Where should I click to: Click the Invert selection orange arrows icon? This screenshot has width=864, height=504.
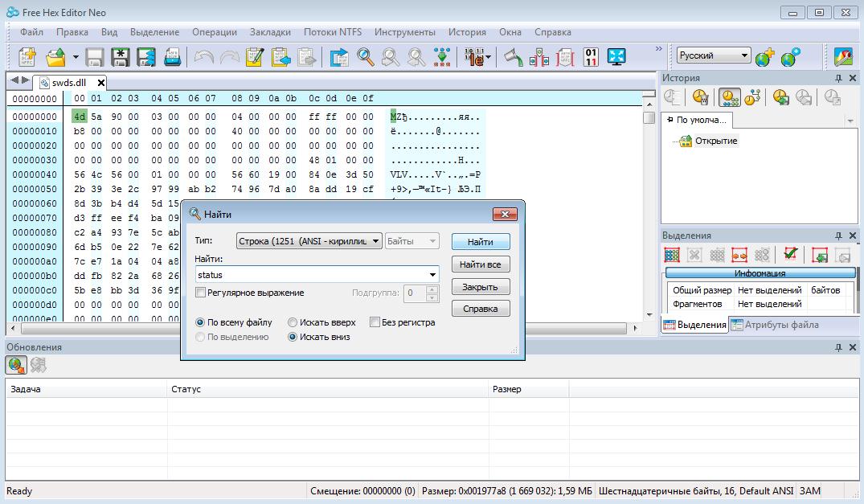point(739,255)
